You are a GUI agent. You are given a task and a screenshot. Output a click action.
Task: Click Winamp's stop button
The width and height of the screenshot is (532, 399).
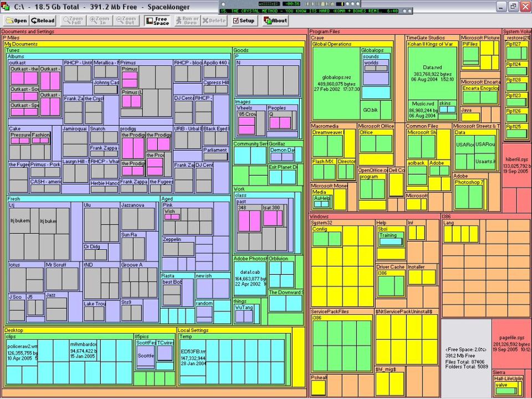(323, 4)
